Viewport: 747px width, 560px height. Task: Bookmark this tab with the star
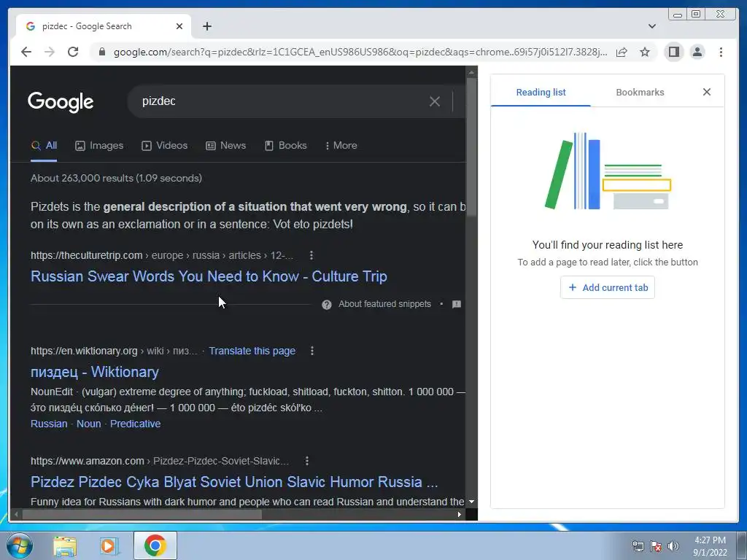(x=645, y=52)
